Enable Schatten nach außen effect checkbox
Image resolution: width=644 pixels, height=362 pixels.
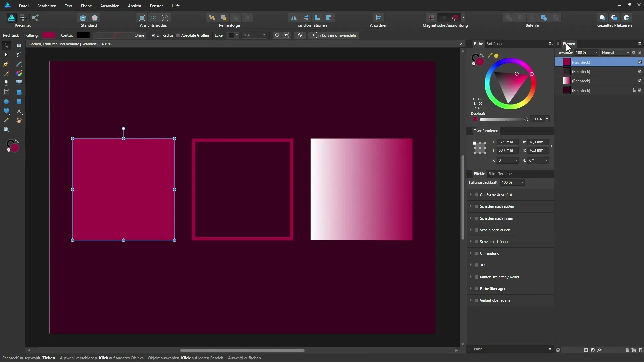pos(476,206)
